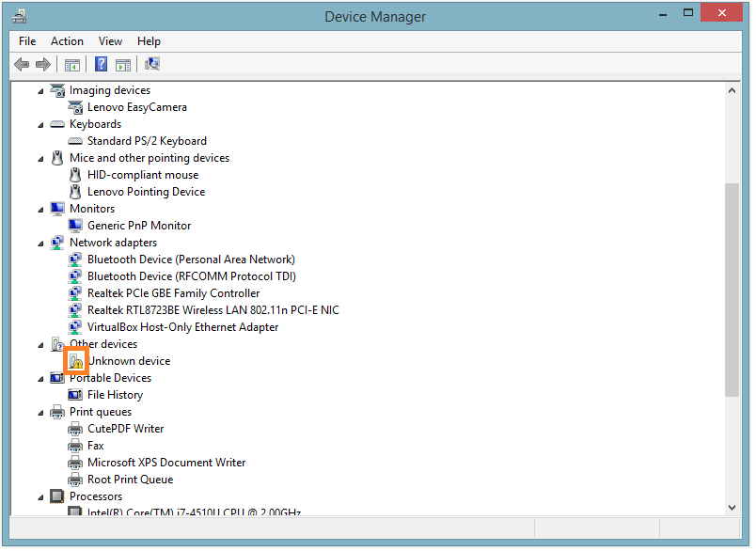756x551 pixels.
Task: Click the Print queues category icon
Action: tap(57, 412)
